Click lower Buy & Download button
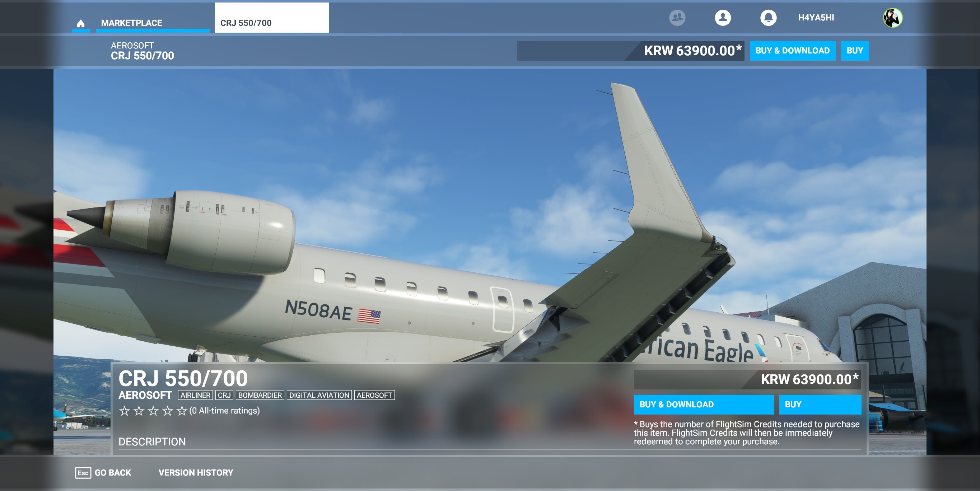The width and height of the screenshot is (980, 491). (x=703, y=404)
